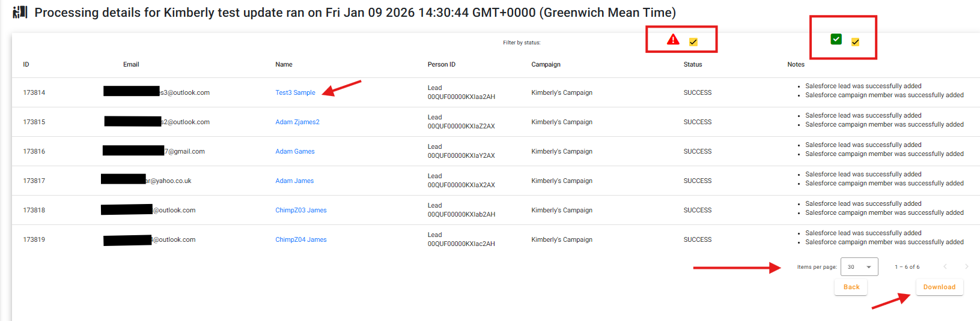
Task: Click the red warning triangle filter icon
Action: point(673,40)
